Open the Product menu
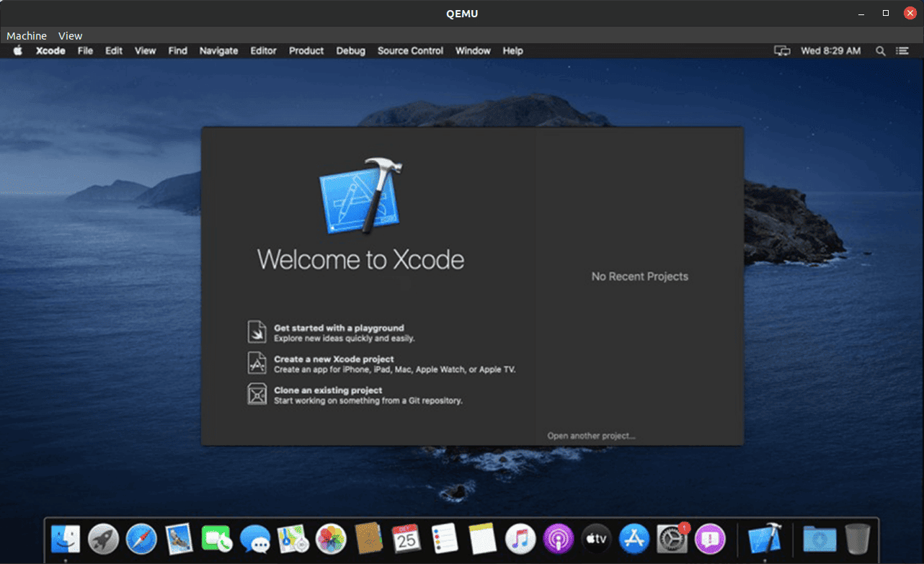This screenshot has width=924, height=564. click(306, 50)
